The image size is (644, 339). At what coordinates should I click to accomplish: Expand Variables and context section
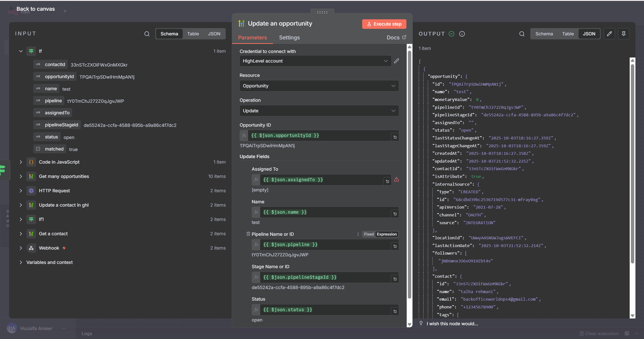(21, 262)
